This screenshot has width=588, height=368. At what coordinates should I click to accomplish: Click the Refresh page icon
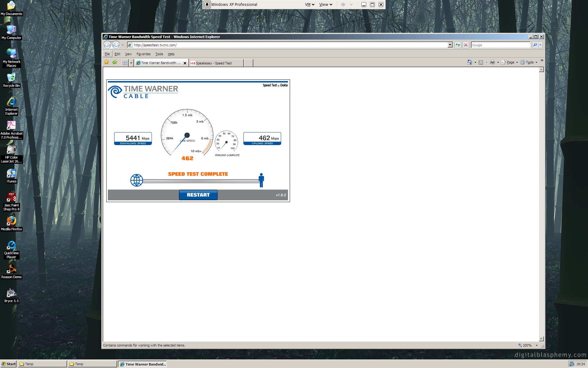[x=458, y=45]
